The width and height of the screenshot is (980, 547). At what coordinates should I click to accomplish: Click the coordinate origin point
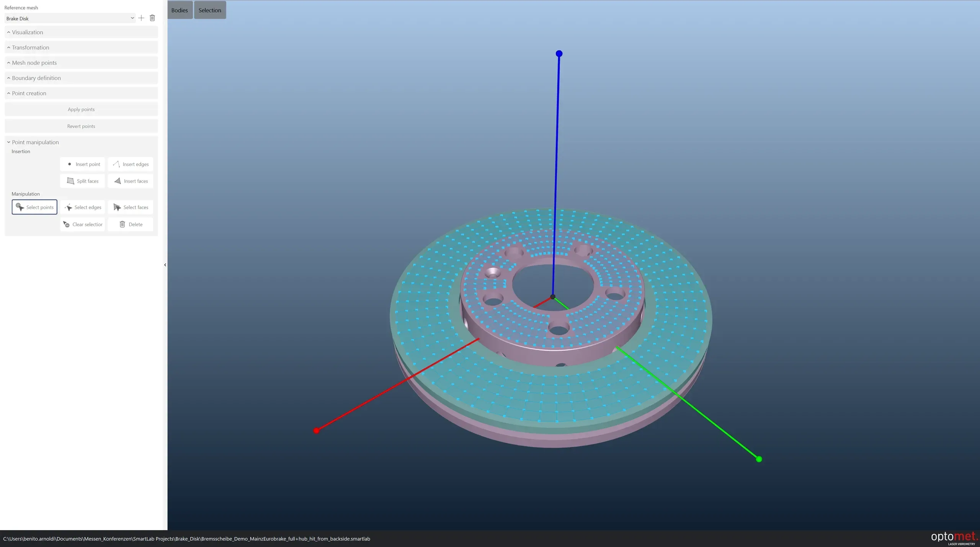click(x=553, y=297)
